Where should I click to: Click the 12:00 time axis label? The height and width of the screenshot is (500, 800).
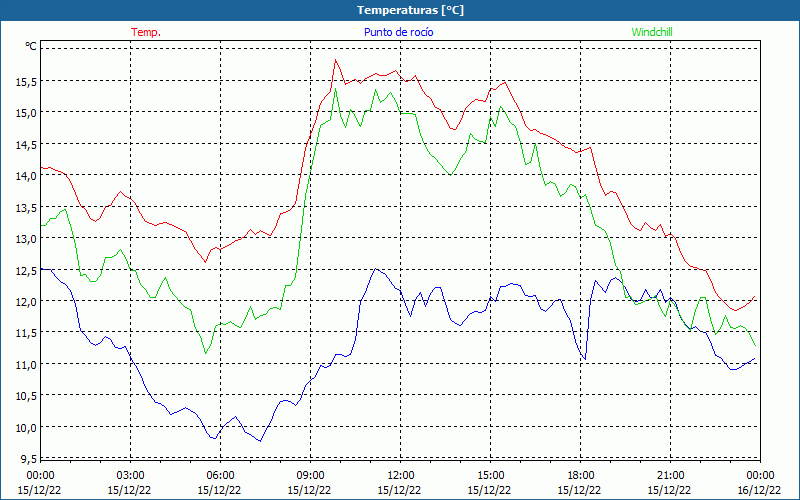tap(401, 476)
